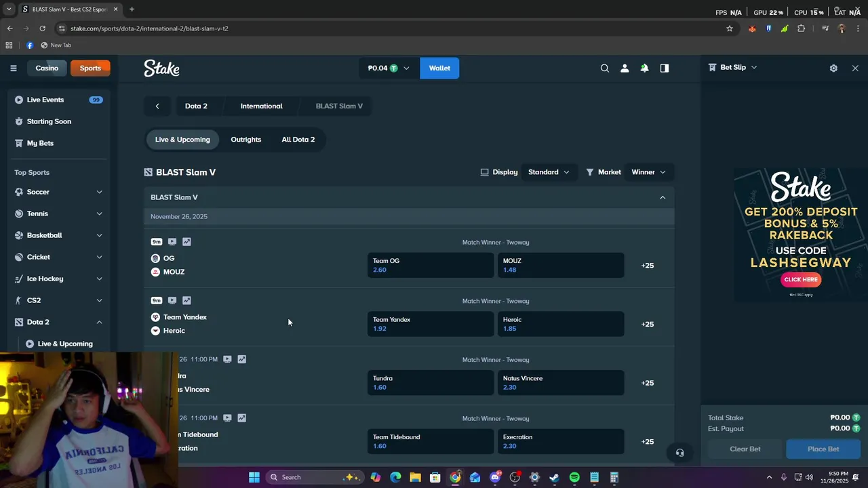Image resolution: width=868 pixels, height=488 pixels.
Task: Go to International breadcrumb
Action: click(x=261, y=106)
